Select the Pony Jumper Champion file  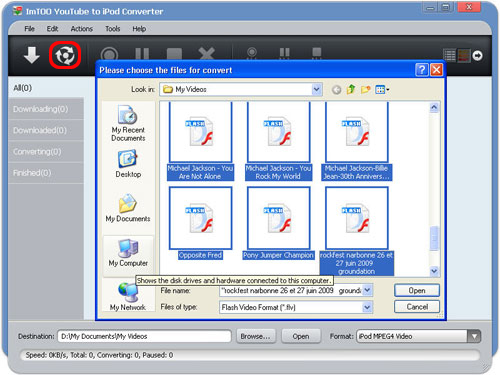pos(278,223)
